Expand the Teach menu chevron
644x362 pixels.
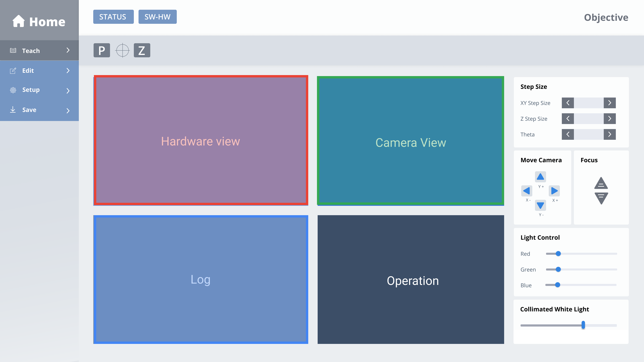coord(68,50)
